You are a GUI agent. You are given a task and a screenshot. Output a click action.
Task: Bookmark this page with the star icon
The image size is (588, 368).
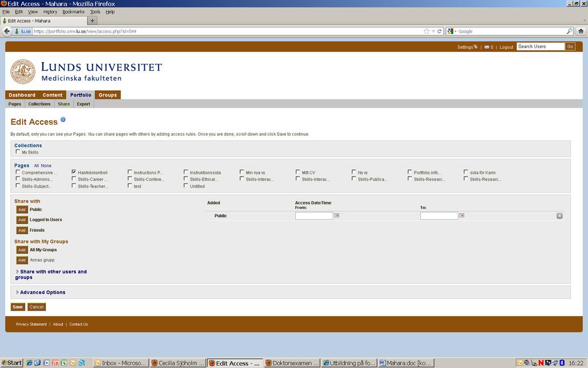[427, 31]
